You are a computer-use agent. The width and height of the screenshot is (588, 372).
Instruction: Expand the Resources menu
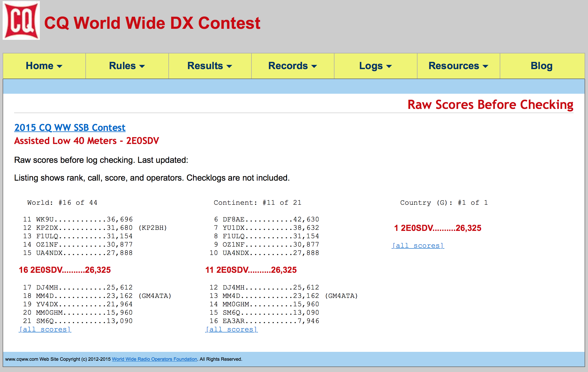(x=458, y=66)
